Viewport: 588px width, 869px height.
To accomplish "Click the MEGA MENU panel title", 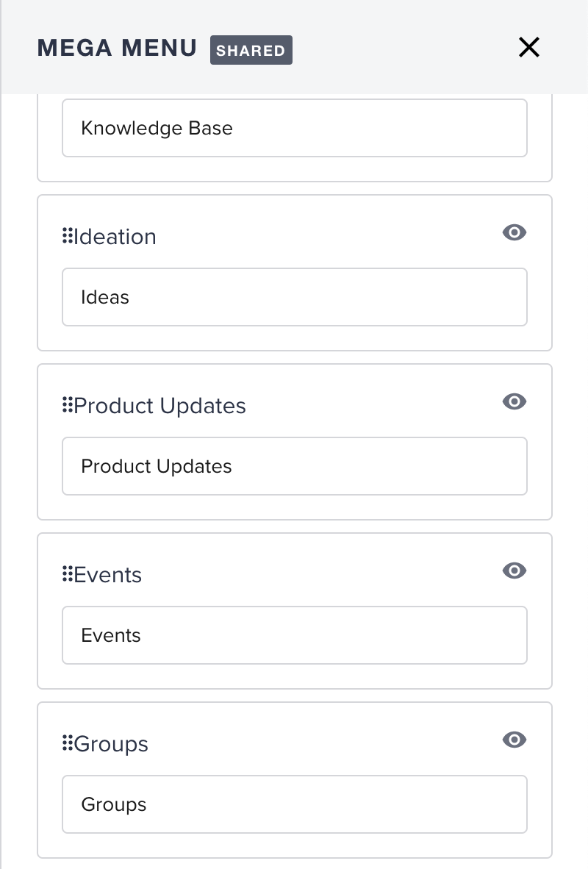I will [117, 48].
